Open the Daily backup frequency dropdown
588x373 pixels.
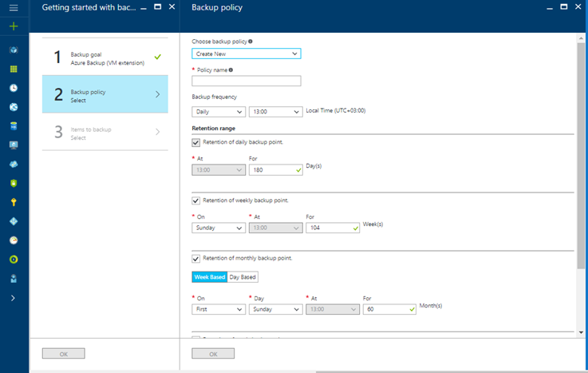[219, 112]
